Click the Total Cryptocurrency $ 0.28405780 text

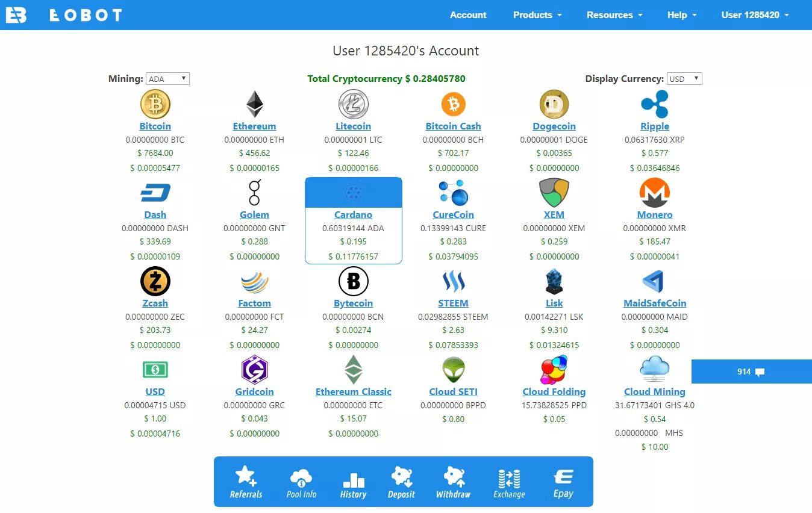pos(386,79)
